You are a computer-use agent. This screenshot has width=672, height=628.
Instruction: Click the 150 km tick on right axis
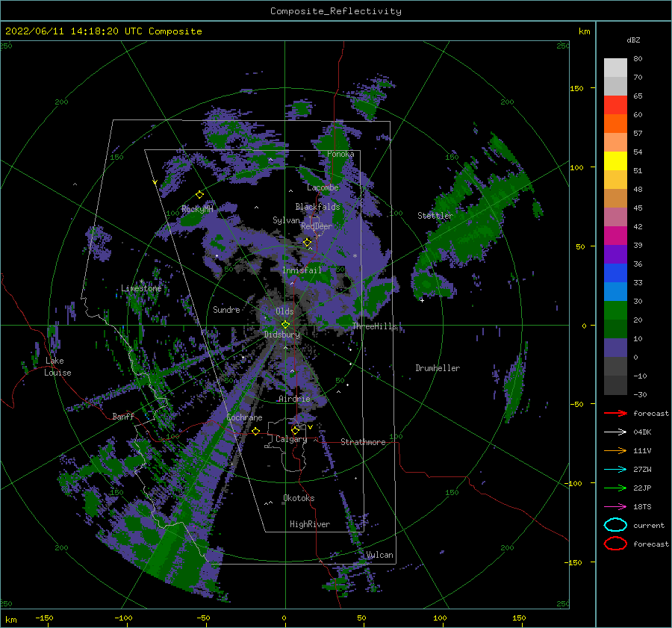click(576, 88)
